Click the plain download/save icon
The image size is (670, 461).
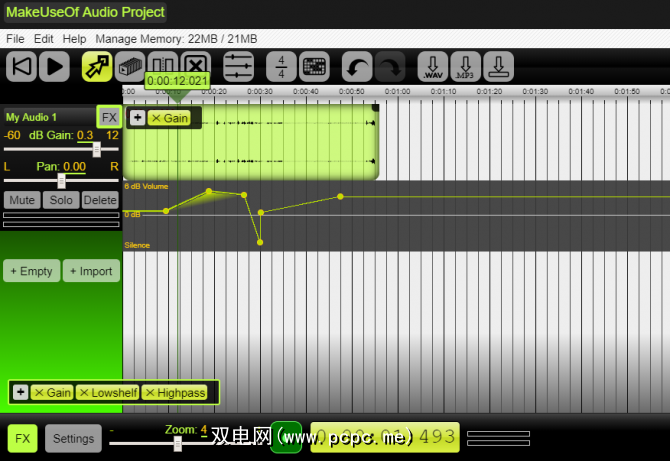498,67
